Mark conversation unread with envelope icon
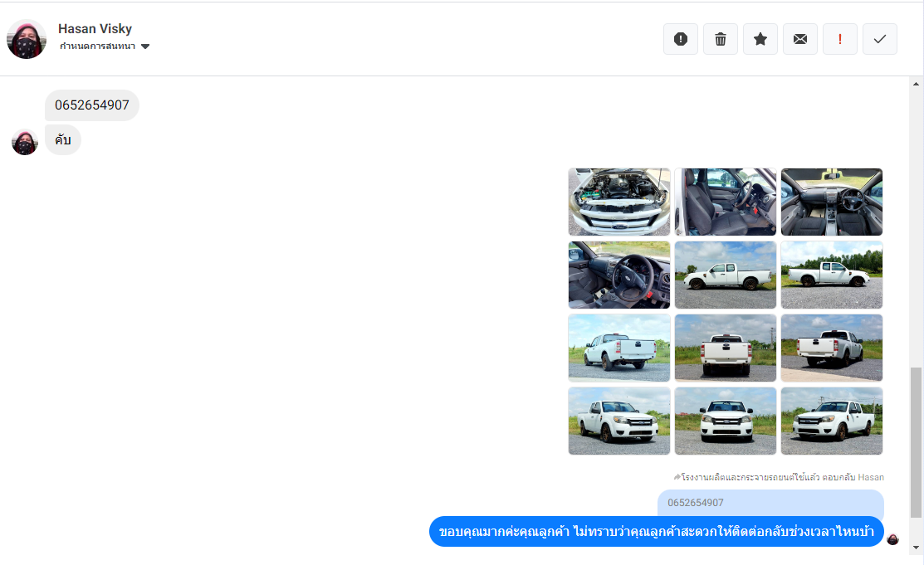 pyautogui.click(x=800, y=39)
